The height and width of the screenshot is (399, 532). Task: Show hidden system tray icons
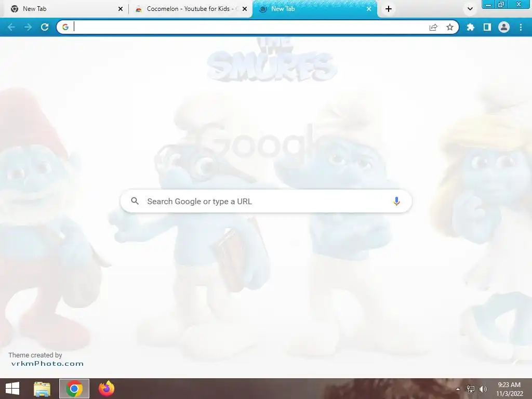point(458,389)
